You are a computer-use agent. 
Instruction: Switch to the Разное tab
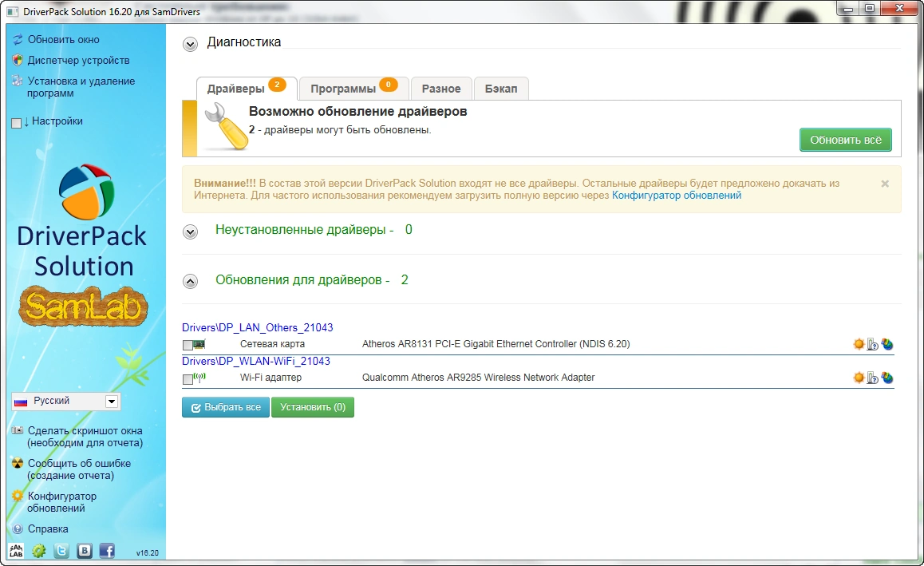pos(441,89)
